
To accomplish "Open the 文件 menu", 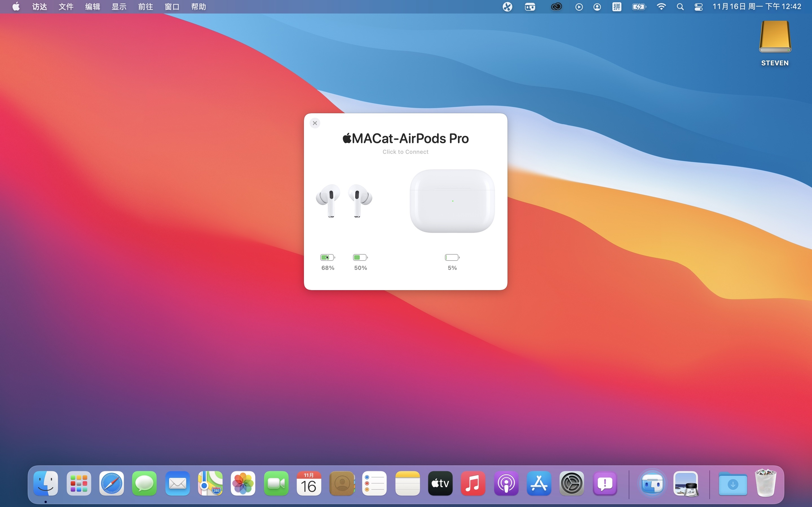I will click(66, 7).
